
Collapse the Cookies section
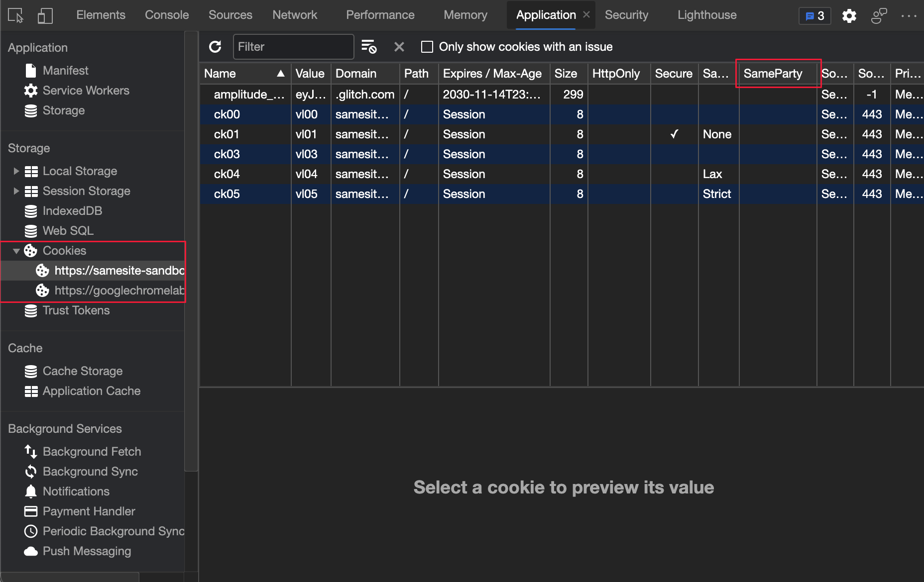(15, 251)
